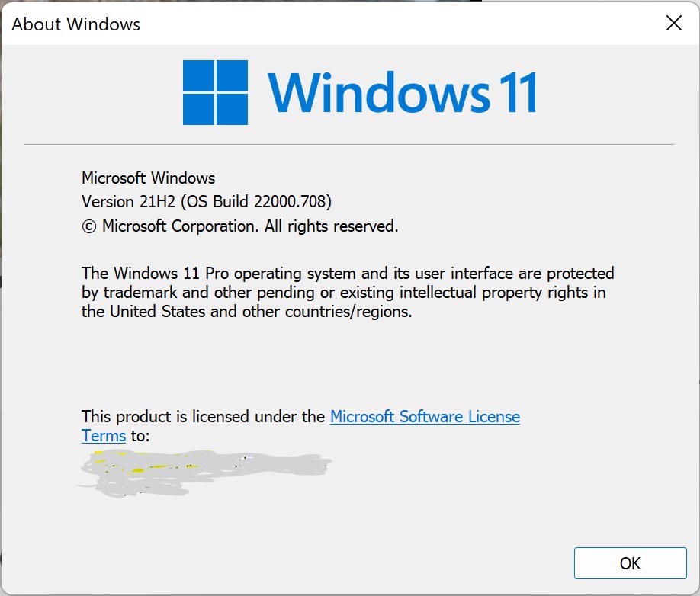Click the copyright © symbol
Screen dimensions: 700x596
(89, 226)
